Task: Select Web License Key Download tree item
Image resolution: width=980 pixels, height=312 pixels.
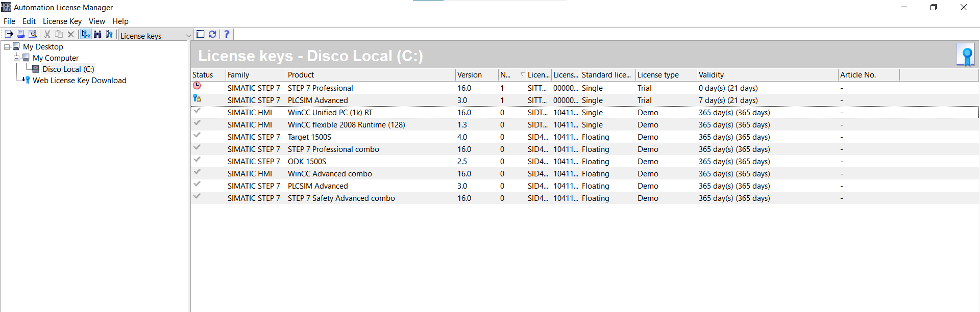Action: point(79,81)
